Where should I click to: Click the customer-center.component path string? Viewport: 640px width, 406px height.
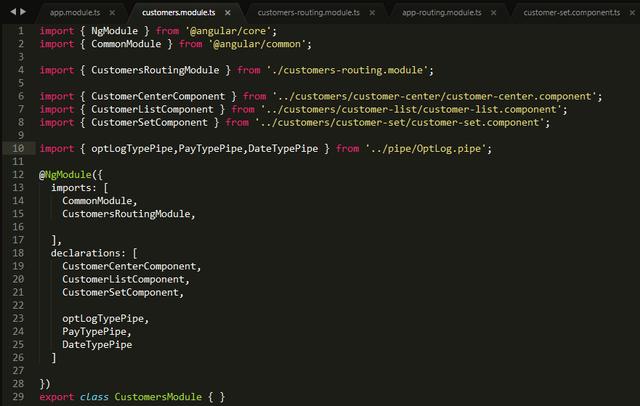[x=435, y=96]
